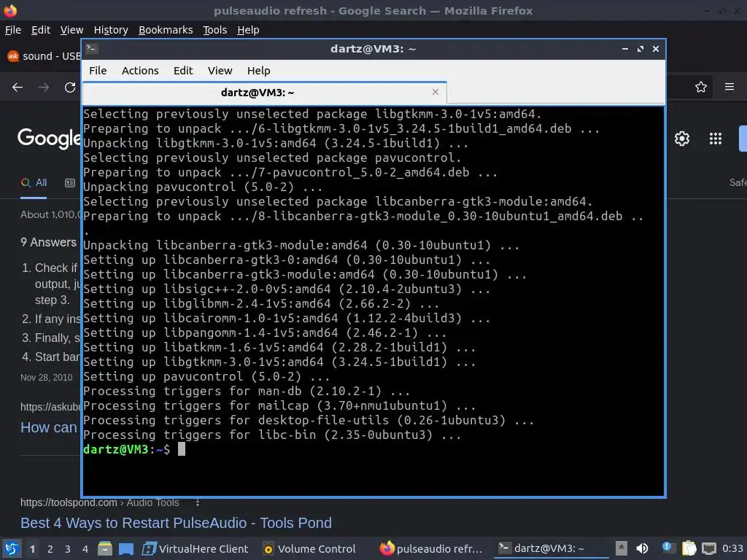The width and height of the screenshot is (747, 560).
Task: Open the How can search result link
Action: click(49, 427)
